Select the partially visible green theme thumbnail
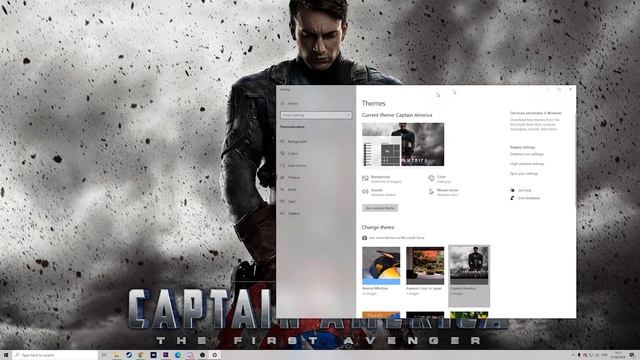Screen dimensions: 640x360 point(469,315)
